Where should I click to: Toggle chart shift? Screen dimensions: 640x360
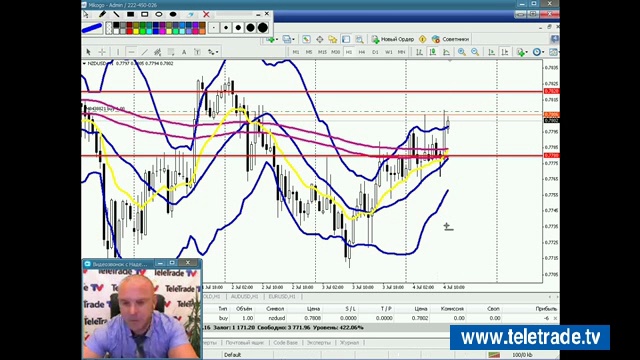click(x=505, y=52)
